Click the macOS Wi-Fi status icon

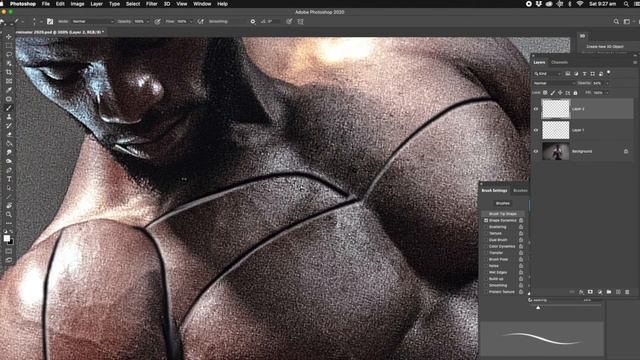tap(580, 4)
